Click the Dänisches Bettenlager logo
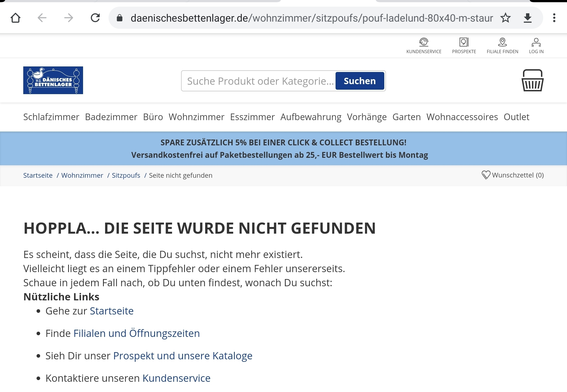The height and width of the screenshot is (392, 567). coord(53,80)
